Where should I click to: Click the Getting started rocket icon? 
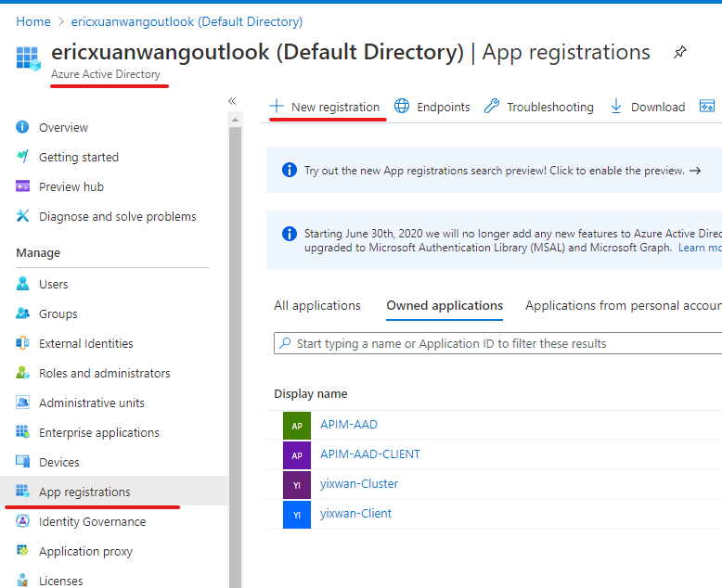click(22, 157)
